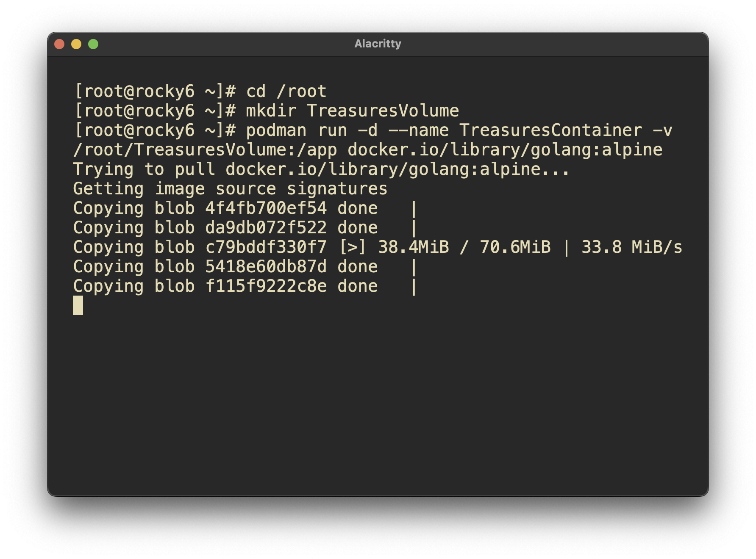Click the "33.8 MiB/s" download speed
Viewport: 756px width, 559px height.
click(x=631, y=247)
